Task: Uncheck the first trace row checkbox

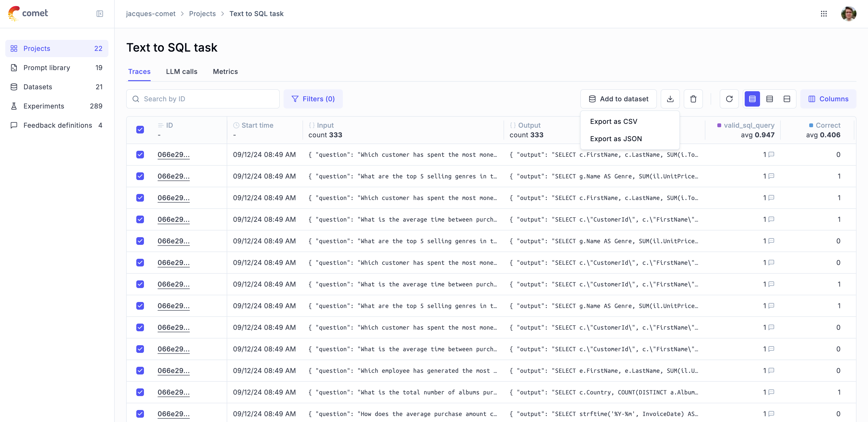Action: pyautogui.click(x=140, y=154)
